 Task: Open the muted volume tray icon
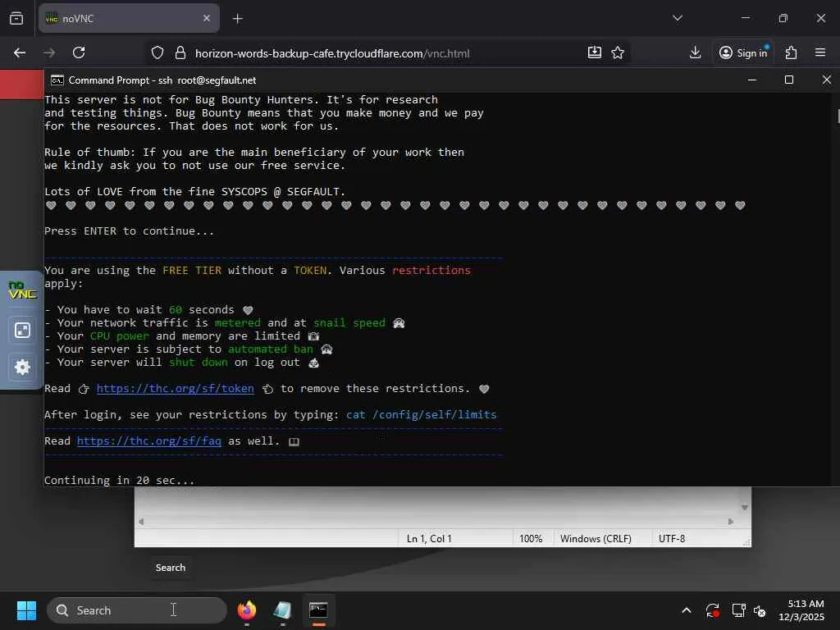pyautogui.click(x=760, y=610)
